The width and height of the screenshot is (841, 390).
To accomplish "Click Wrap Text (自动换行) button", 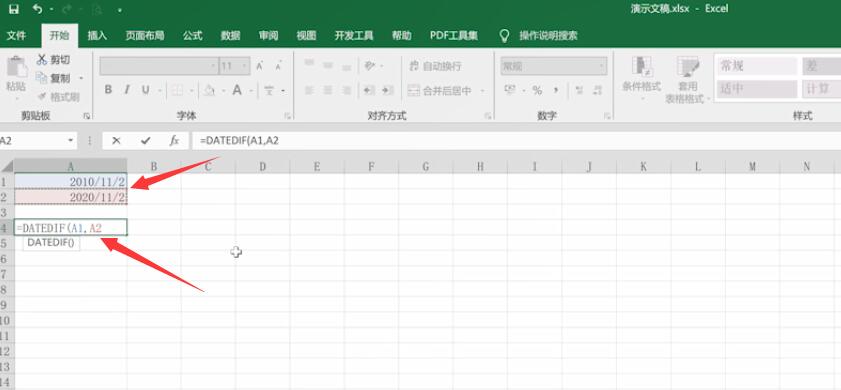I will [x=435, y=66].
